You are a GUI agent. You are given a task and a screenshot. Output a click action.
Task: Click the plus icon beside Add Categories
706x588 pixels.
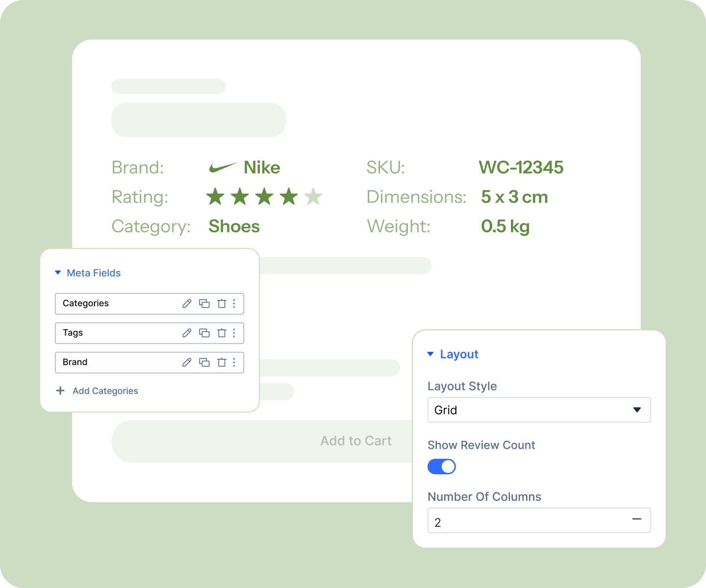[60, 391]
